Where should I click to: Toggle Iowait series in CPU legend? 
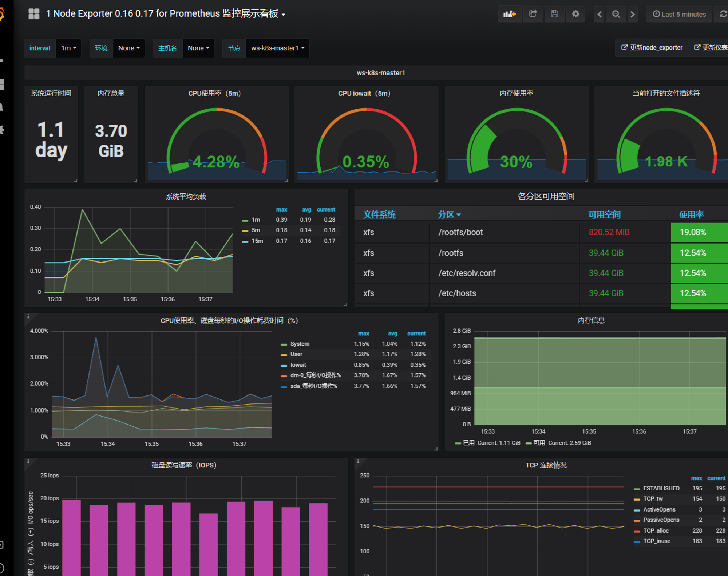(298, 365)
